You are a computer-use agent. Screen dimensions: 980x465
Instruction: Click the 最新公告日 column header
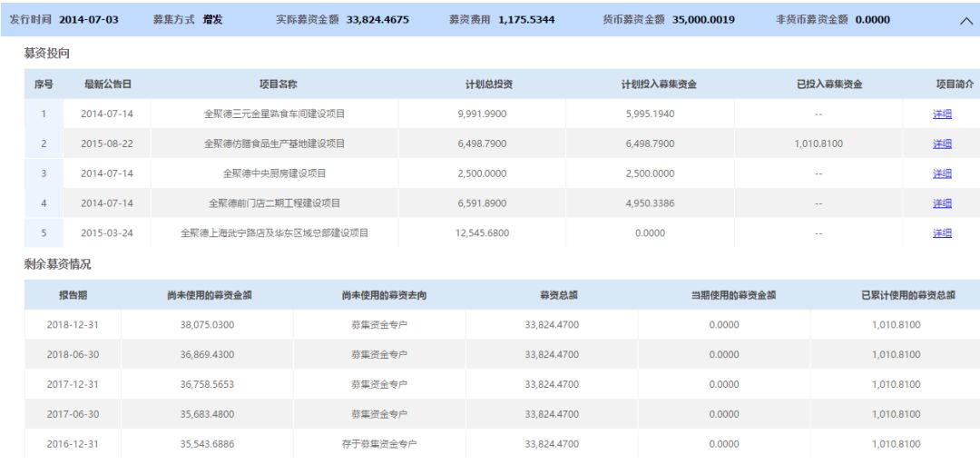[107, 84]
